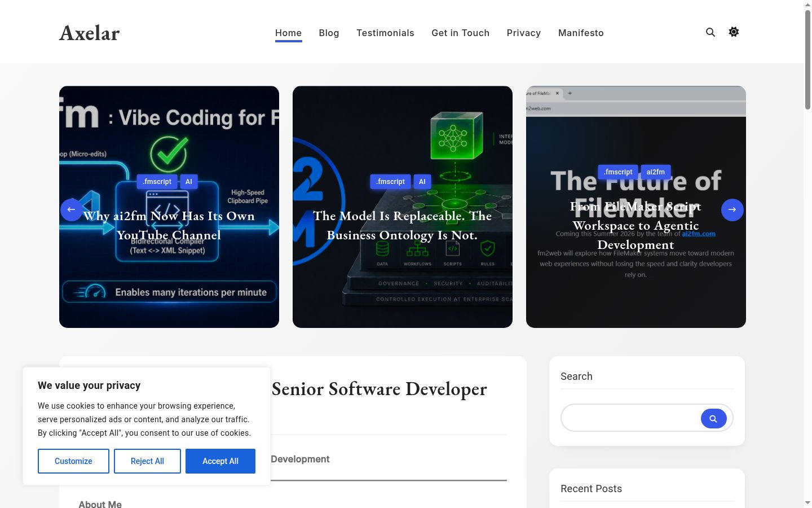The width and height of the screenshot is (812, 508).
Task: Click the carousel previous arrow
Action: click(72, 209)
